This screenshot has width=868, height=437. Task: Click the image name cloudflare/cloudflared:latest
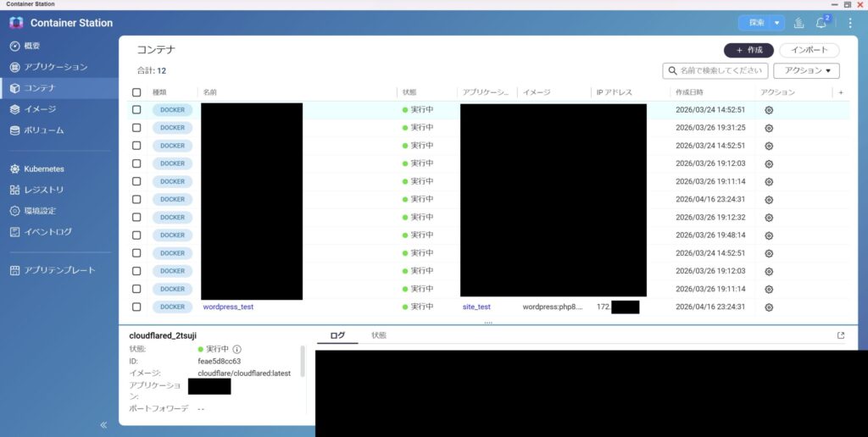244,373
